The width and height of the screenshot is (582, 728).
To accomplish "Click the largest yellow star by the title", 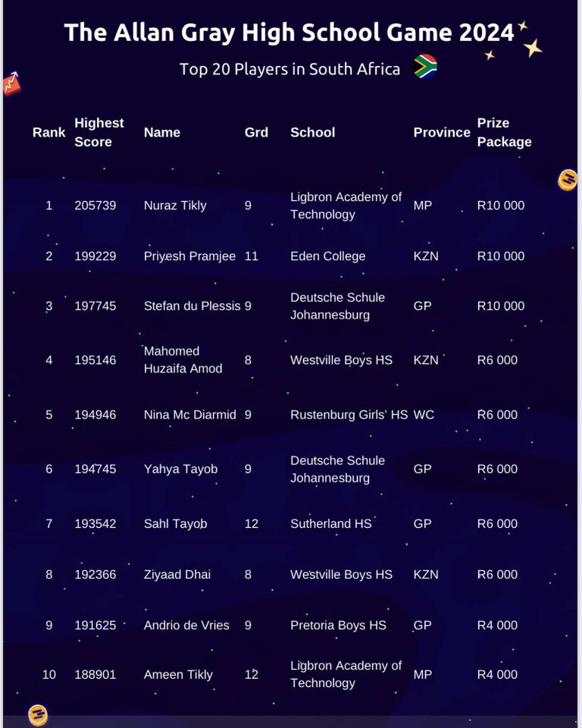I will click(533, 48).
